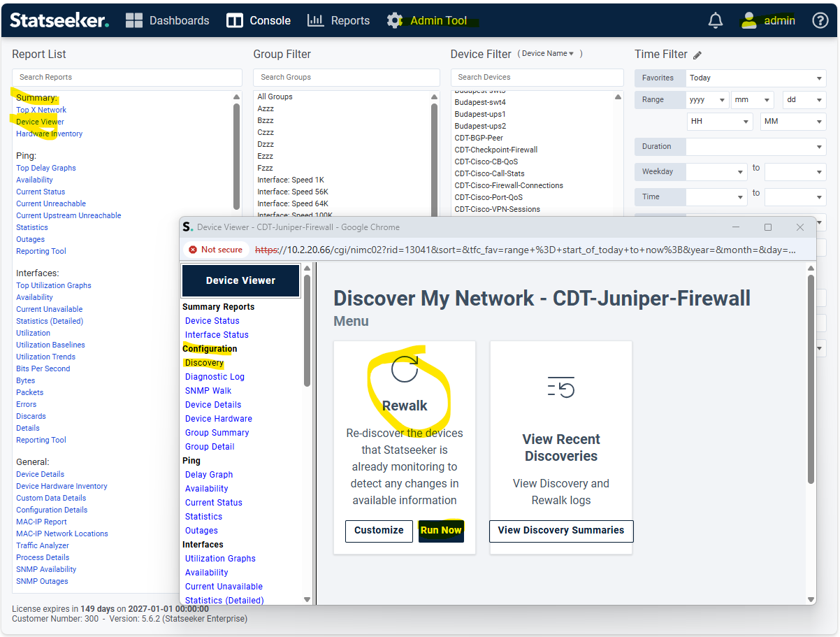Image resolution: width=840 pixels, height=637 pixels.
Task: Open Top Delay Graphs report
Action: click(x=46, y=168)
